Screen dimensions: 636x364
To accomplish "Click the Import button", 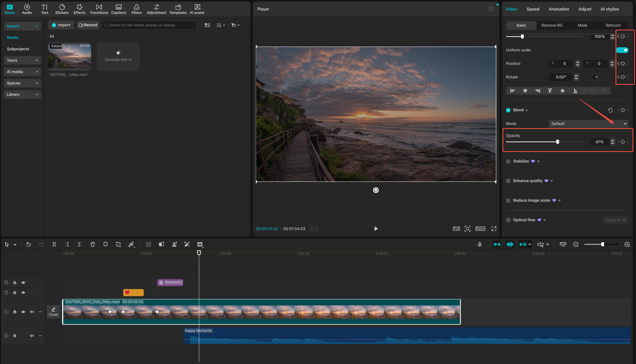I will coord(61,24).
